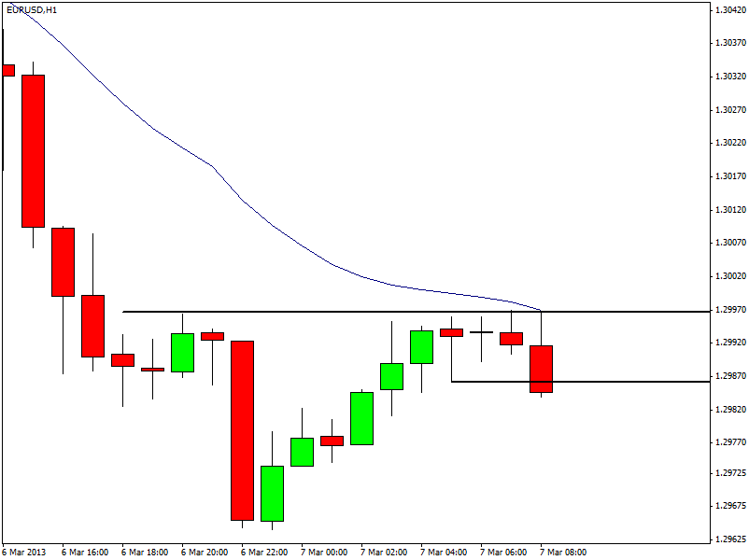Click the tall red candle at 6 Mar 22:00
Viewport: 749px width, 560px height.
(242, 429)
